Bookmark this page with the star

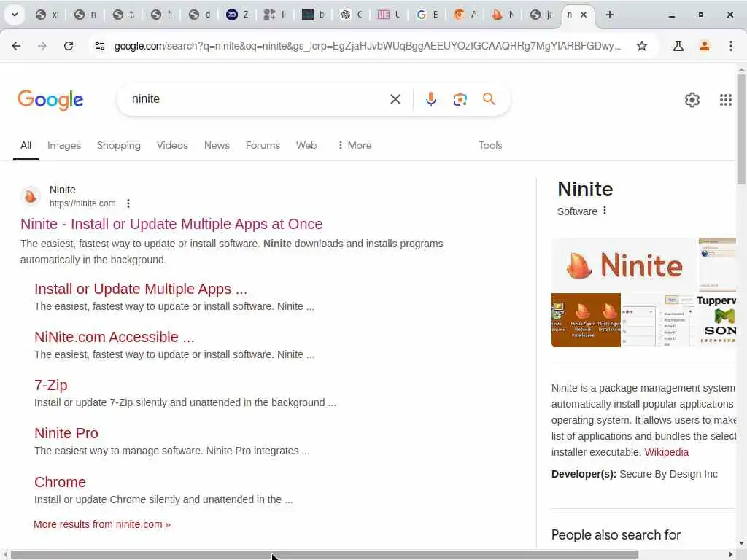pyautogui.click(x=642, y=46)
